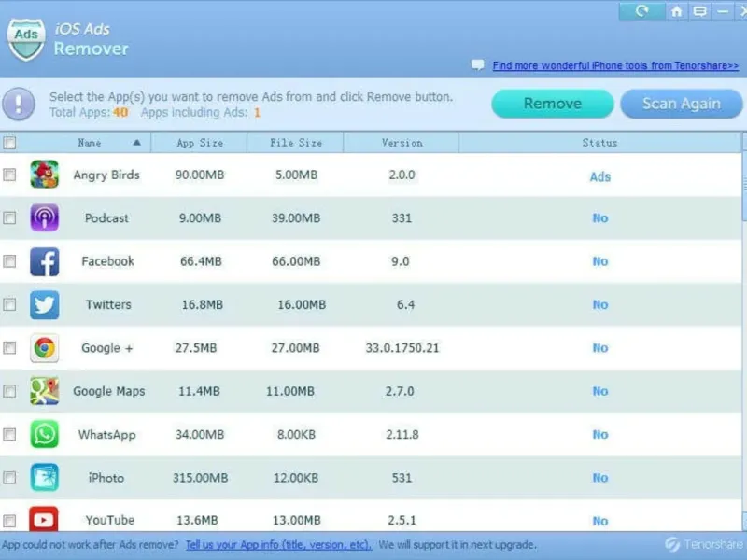The height and width of the screenshot is (560, 747).
Task: Open the feedback message icon in title bar
Action: click(x=699, y=11)
